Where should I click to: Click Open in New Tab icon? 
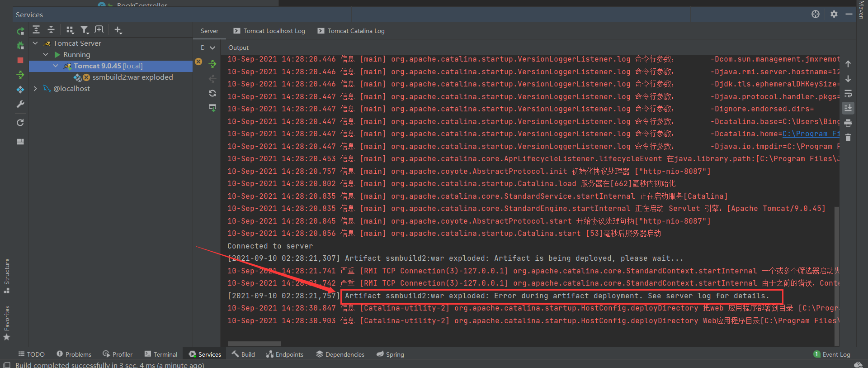click(x=99, y=30)
